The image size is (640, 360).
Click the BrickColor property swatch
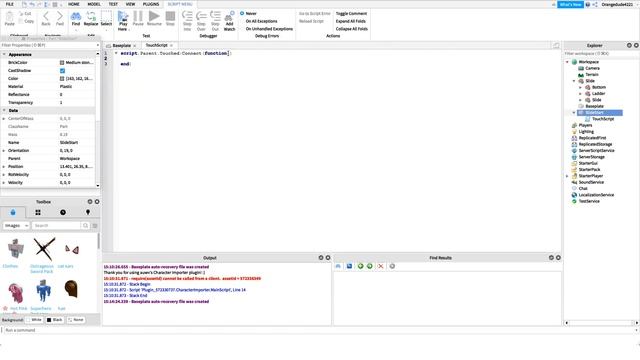[x=62, y=62]
